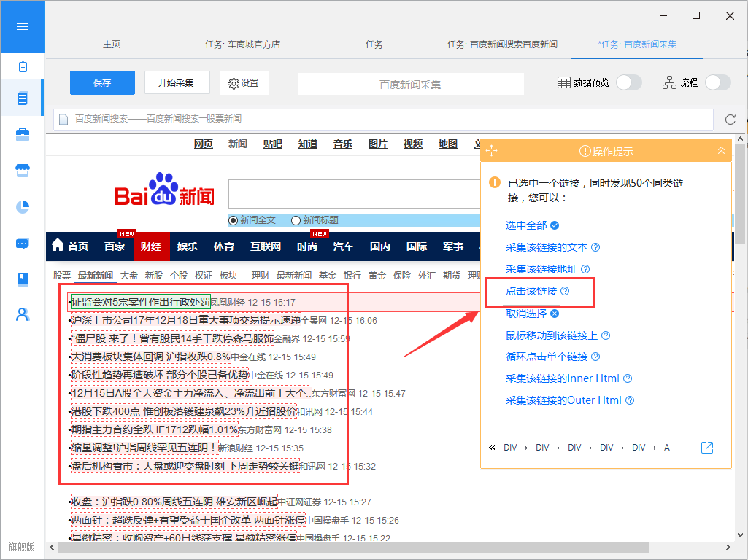Click the horizontal scrollbar at bottom
The width and height of the screenshot is (748, 560).
coord(365,547)
